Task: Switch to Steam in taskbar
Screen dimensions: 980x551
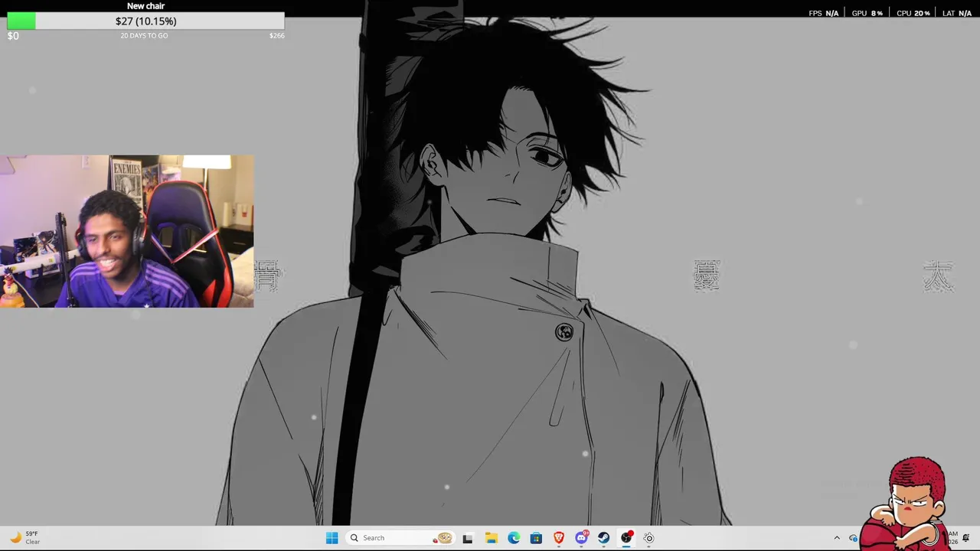Action: (604, 538)
